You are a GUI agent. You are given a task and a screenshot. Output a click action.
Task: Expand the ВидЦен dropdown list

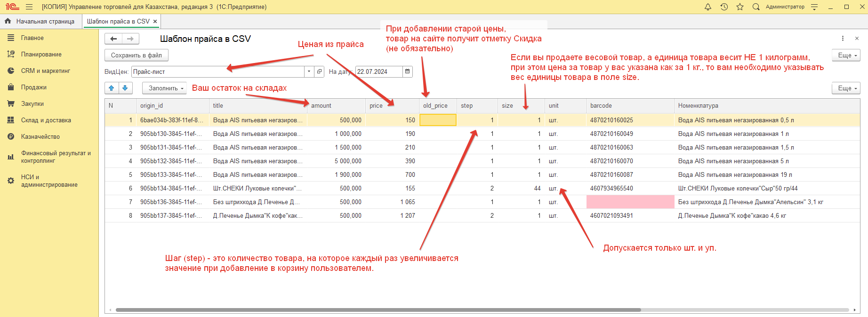point(309,71)
